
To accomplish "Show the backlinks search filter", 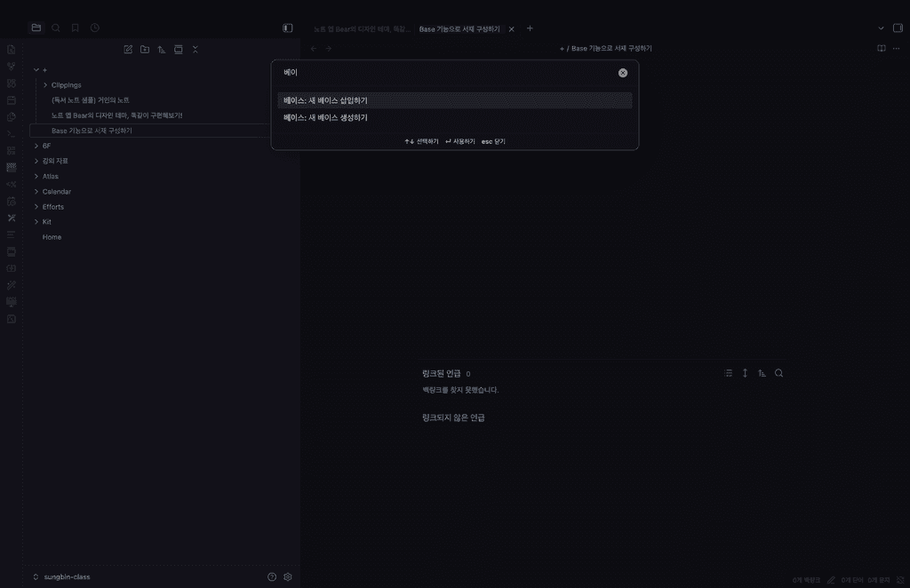I will [778, 373].
